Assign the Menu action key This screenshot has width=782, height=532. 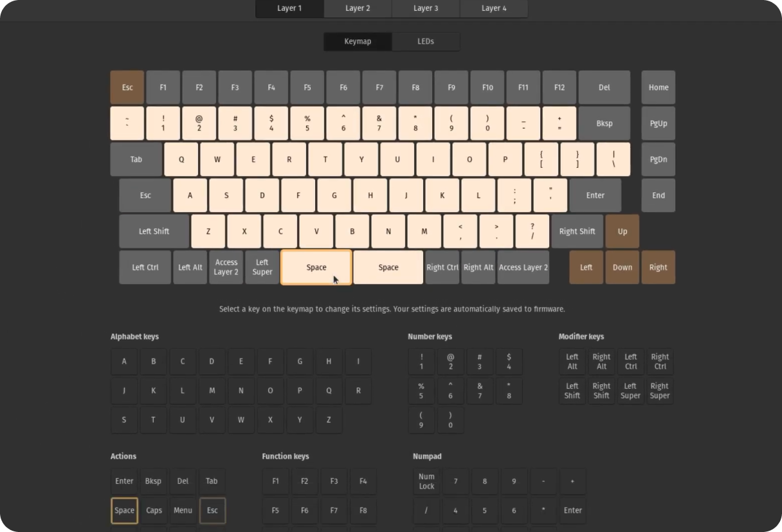point(183,510)
